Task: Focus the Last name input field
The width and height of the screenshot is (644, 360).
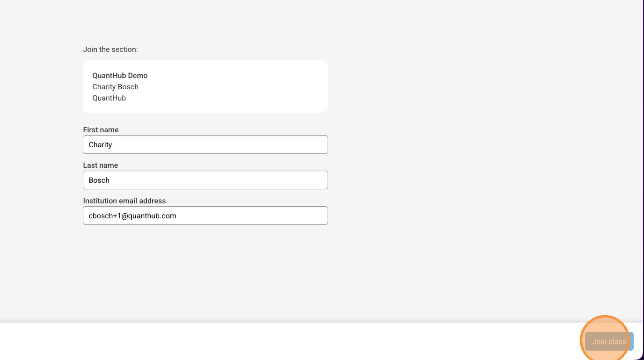Action: click(x=205, y=180)
